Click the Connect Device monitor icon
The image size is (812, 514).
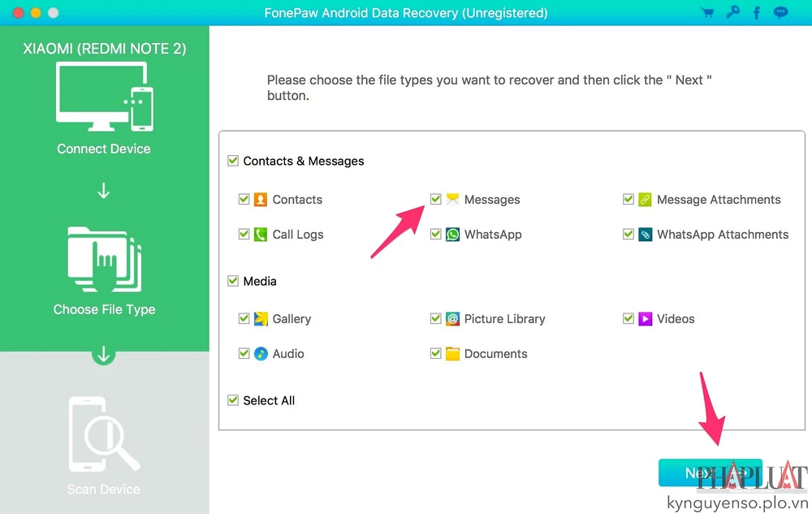104,97
